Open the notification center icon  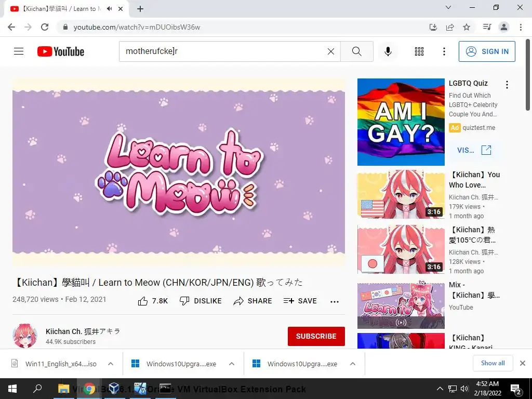[x=516, y=389]
